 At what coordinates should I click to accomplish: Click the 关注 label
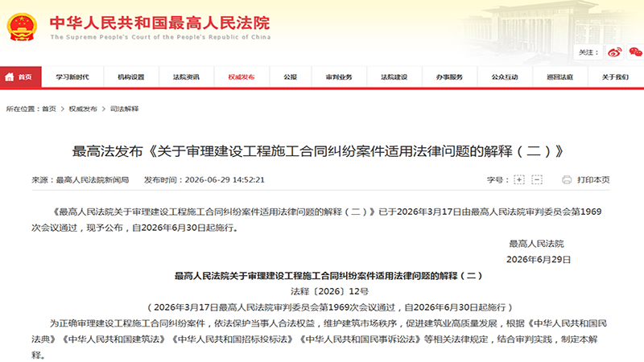(588, 52)
